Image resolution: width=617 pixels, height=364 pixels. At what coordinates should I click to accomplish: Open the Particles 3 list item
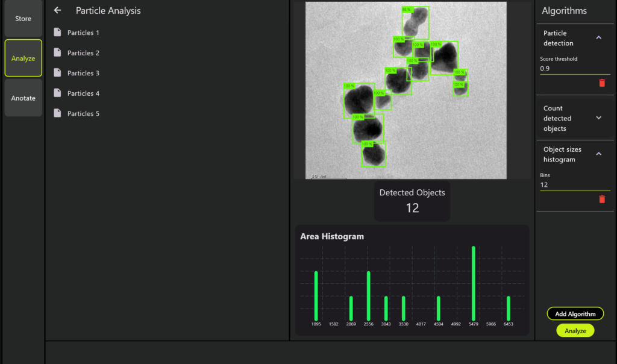tap(84, 73)
